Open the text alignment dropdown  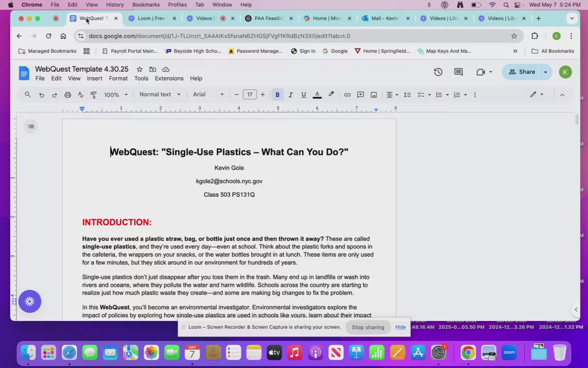tap(392, 95)
